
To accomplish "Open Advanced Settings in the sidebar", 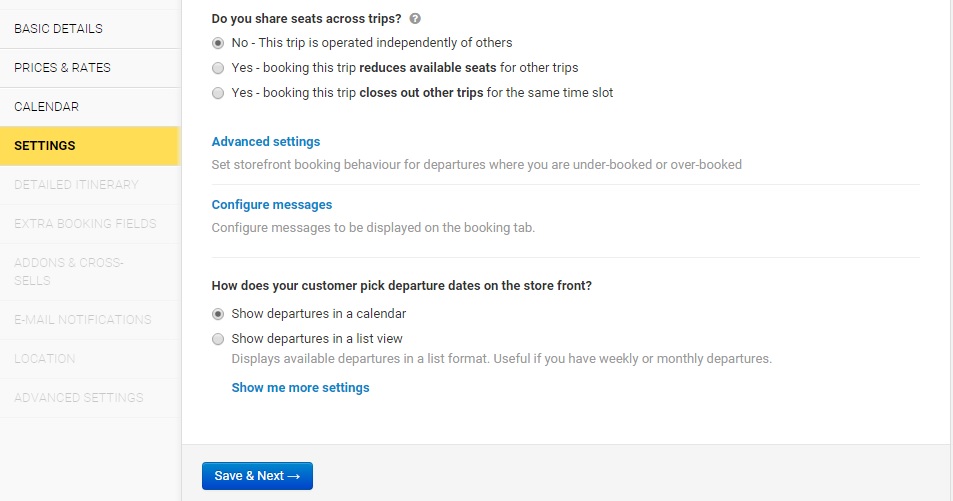I will coord(78,398).
